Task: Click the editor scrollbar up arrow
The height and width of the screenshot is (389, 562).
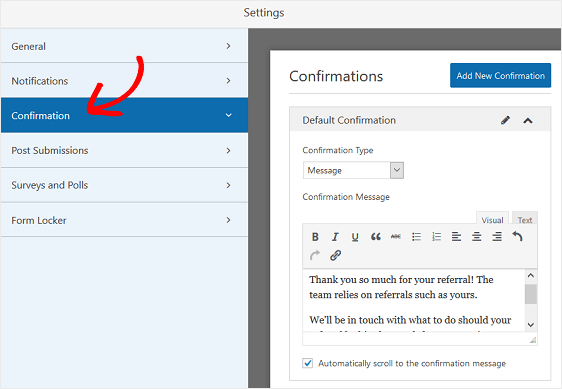Action: coord(531,276)
